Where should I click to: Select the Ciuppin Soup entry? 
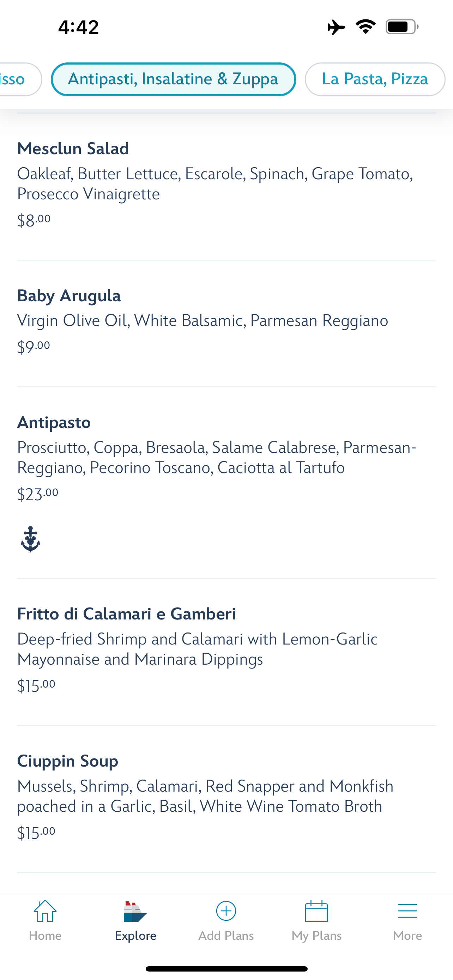pos(68,761)
